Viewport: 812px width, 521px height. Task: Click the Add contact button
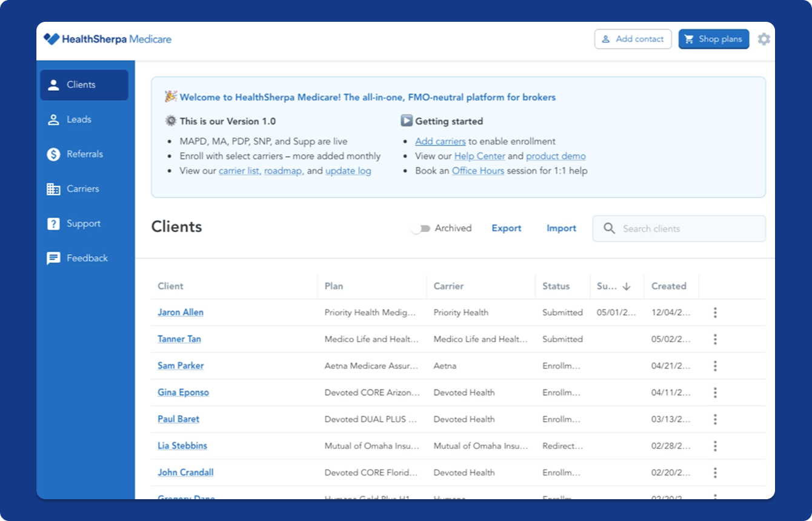pos(633,39)
